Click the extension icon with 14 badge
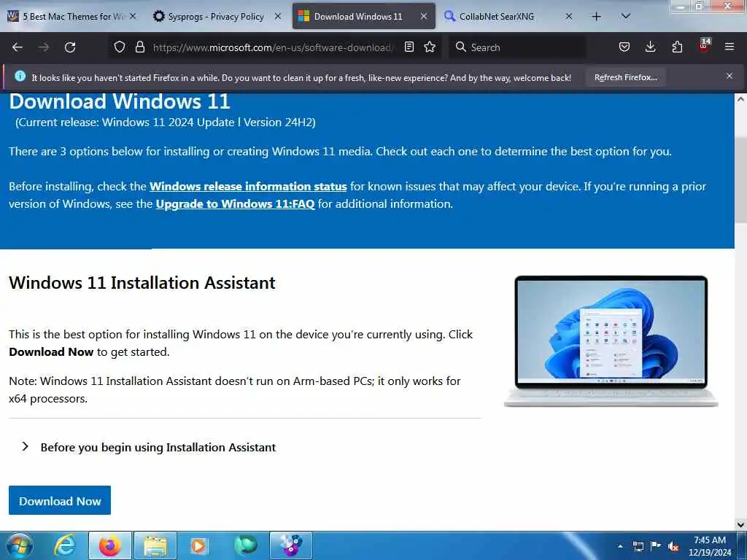Screen dimensions: 747x560 704,46
